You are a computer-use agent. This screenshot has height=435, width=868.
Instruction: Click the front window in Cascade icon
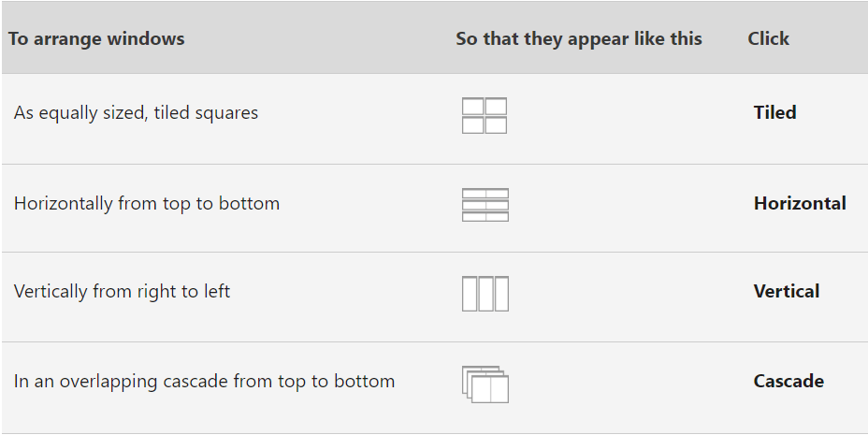coord(490,389)
